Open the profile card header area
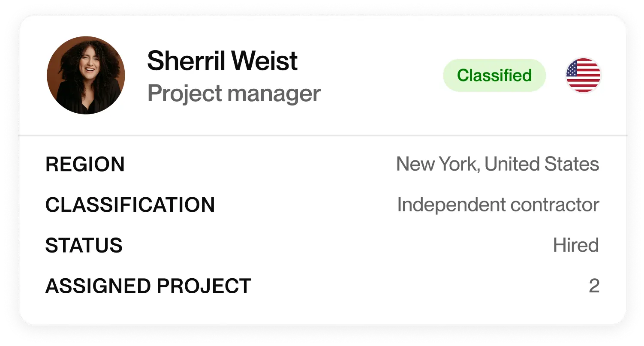644x346 pixels. (x=322, y=75)
